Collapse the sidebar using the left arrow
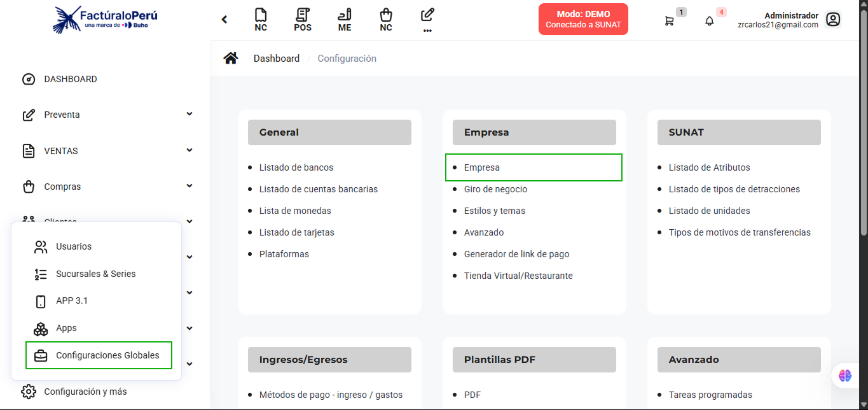The image size is (868, 410). 224,19
